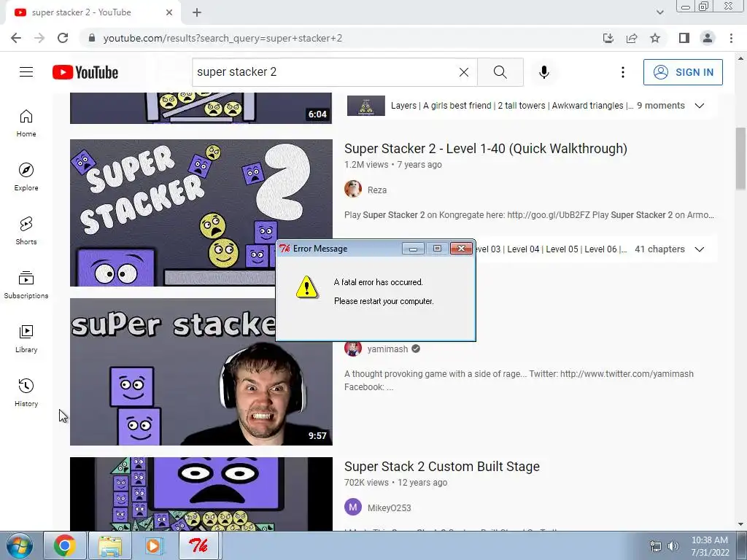Screen dimensions: 747x560
Task: Open the yamimash video thumbnail
Action: point(201,372)
